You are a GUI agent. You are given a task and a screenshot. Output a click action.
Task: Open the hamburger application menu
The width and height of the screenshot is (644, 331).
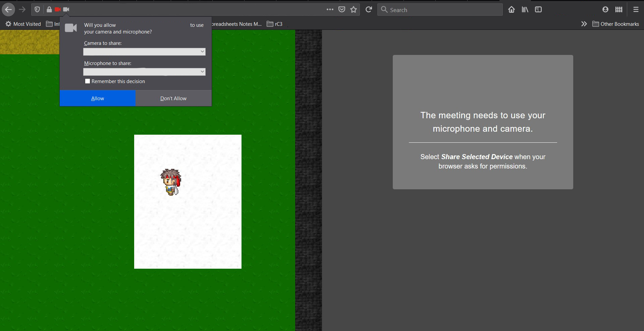click(636, 10)
